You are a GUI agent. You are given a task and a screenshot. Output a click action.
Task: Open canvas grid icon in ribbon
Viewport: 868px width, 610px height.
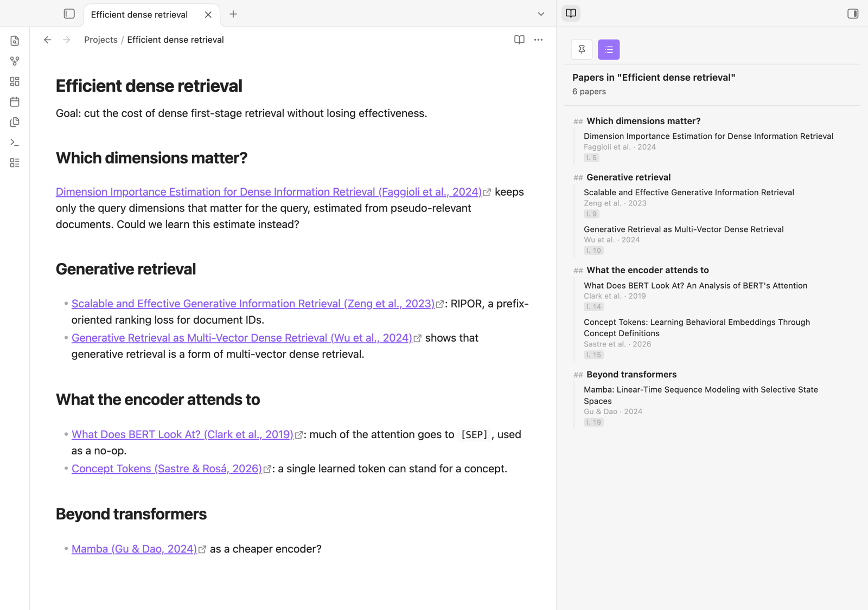[x=15, y=81]
